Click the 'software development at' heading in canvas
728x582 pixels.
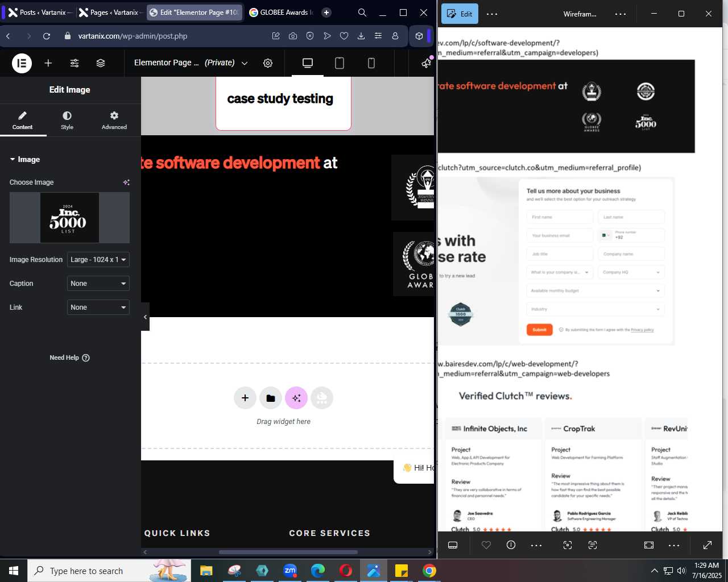pos(239,163)
